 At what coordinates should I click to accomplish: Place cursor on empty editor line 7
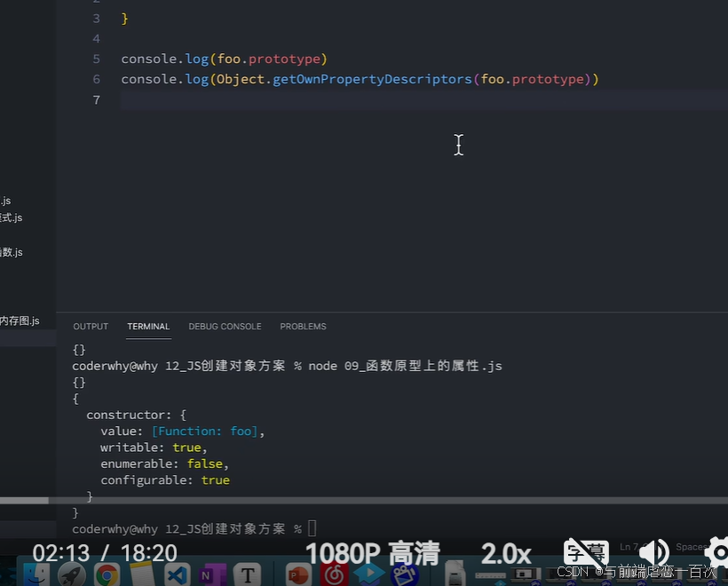pyautogui.click(x=423, y=99)
